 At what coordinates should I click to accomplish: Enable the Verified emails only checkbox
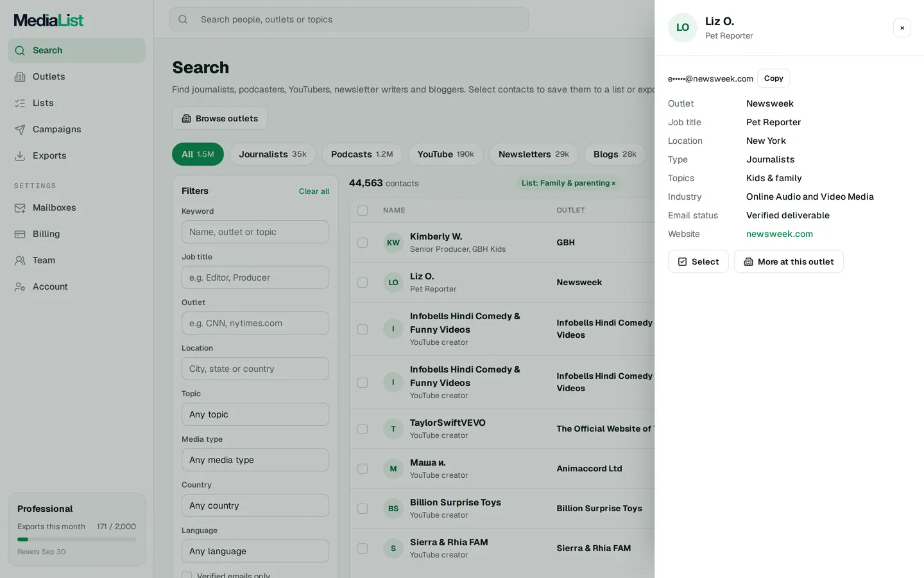[187, 575]
